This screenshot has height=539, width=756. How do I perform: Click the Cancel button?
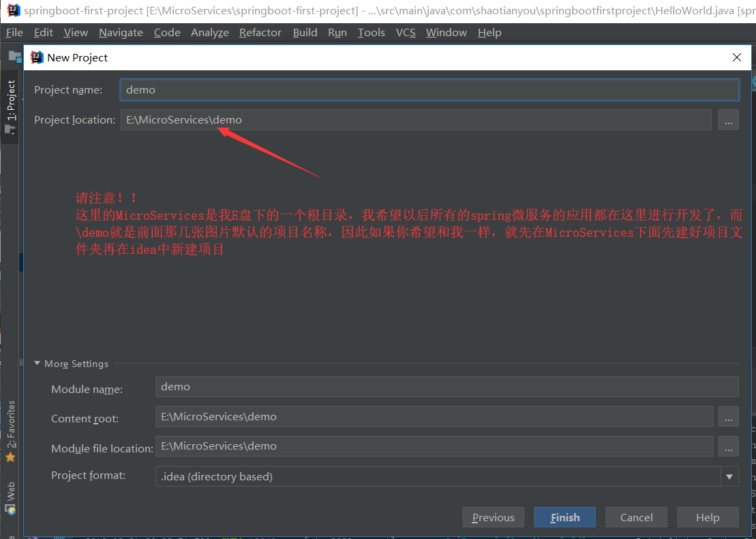pyautogui.click(x=637, y=517)
